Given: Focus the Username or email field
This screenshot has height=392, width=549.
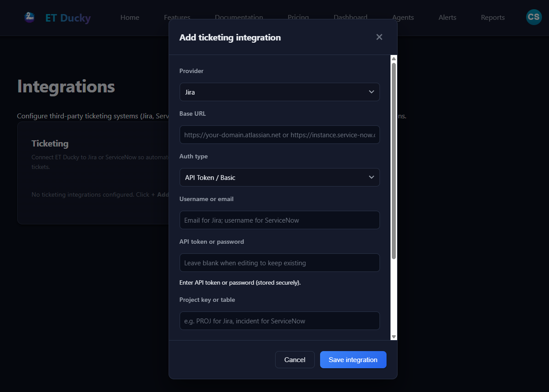Looking at the screenshot, I should tap(280, 220).
